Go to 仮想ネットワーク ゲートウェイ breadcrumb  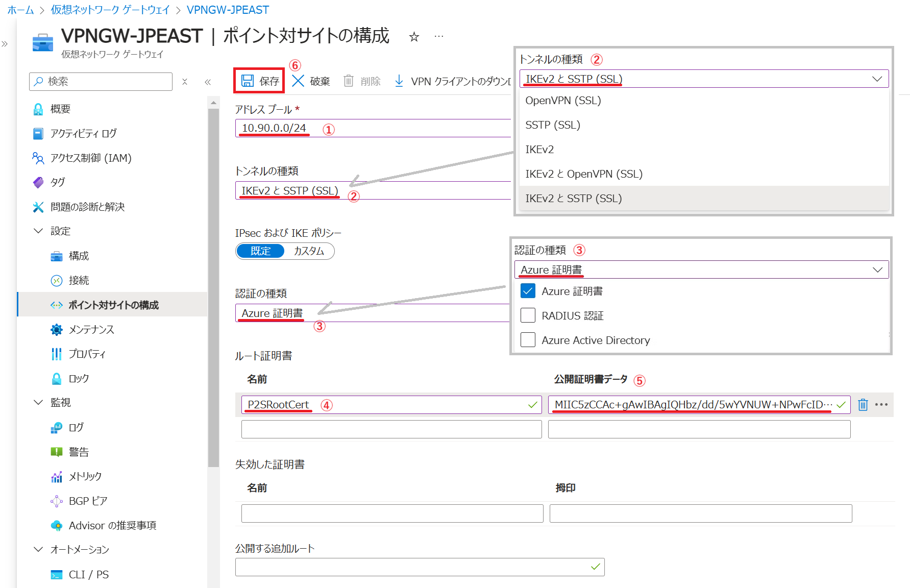110,10
